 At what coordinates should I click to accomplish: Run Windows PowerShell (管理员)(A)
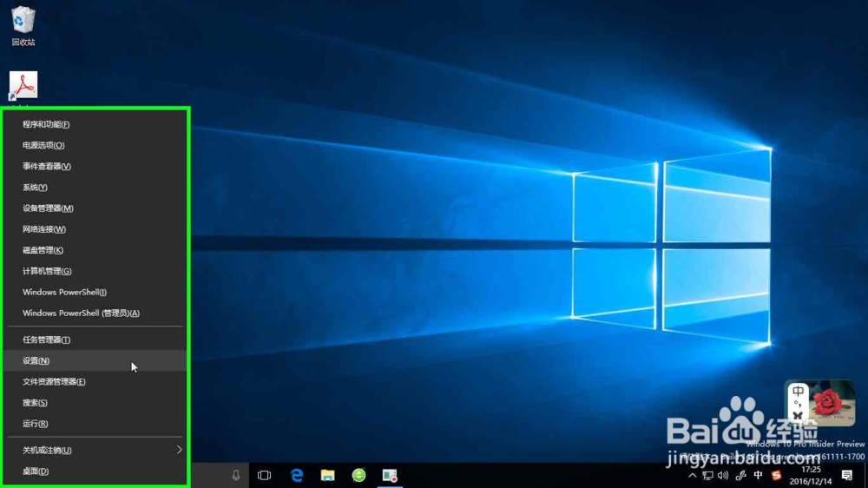point(95,313)
